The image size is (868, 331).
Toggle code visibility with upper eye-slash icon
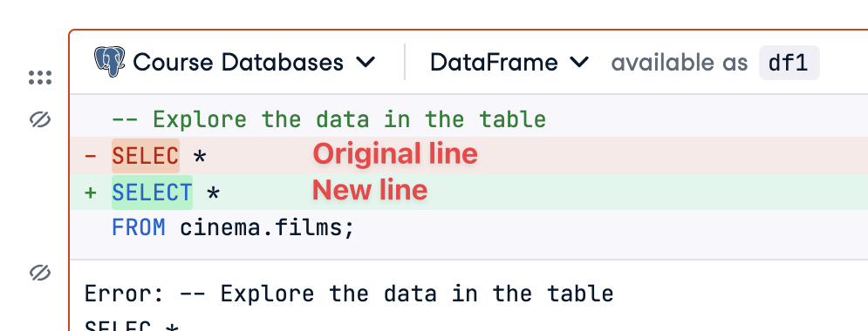point(40,118)
